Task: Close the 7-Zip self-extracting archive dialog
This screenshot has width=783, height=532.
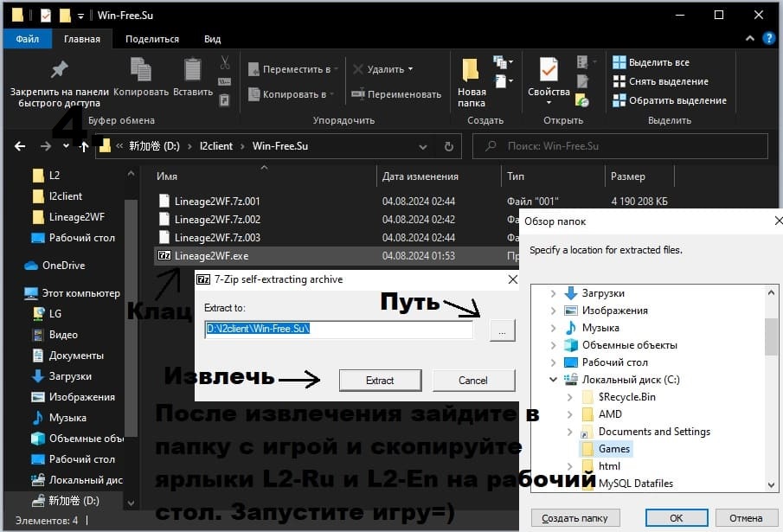Action: coord(512,279)
